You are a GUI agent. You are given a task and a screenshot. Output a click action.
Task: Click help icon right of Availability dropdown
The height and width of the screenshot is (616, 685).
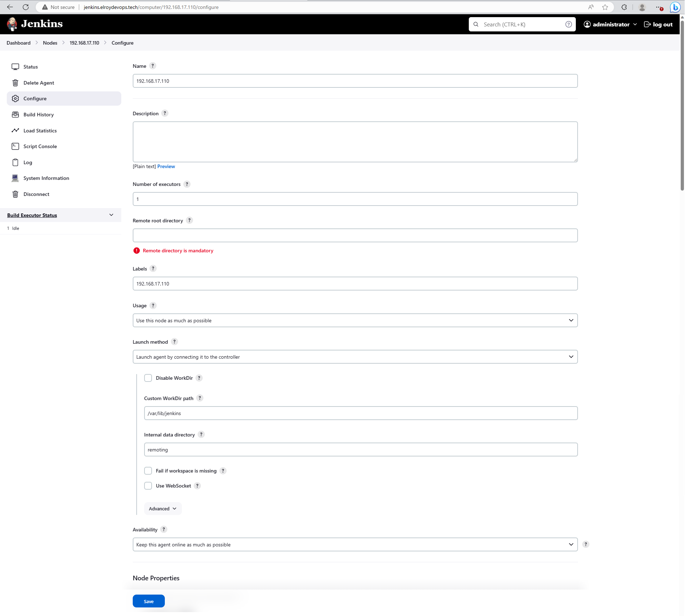click(586, 544)
